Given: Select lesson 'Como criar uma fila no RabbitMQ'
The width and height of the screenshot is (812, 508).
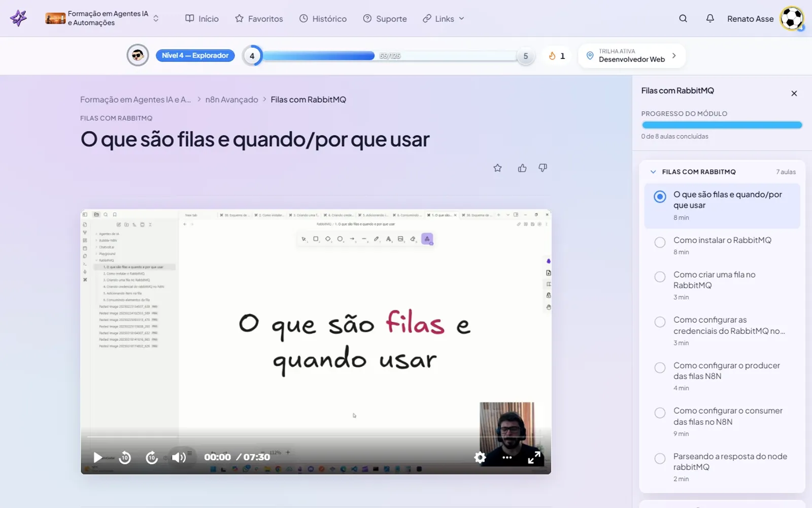Looking at the screenshot, I should coord(722,285).
